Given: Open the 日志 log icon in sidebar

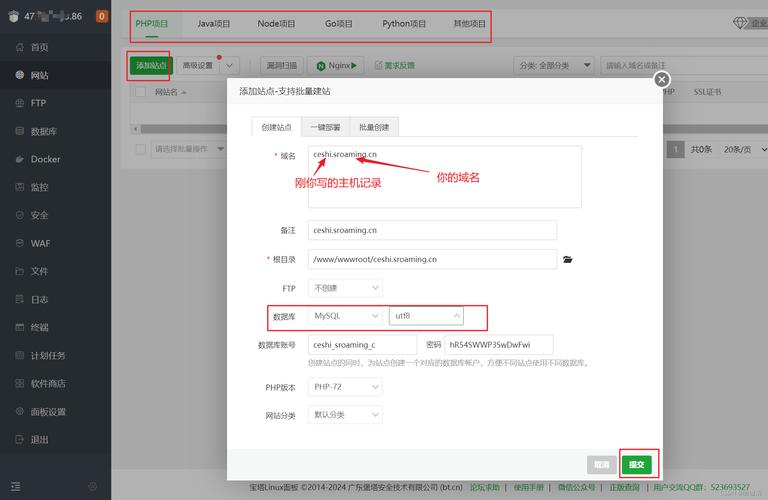Looking at the screenshot, I should coord(20,299).
